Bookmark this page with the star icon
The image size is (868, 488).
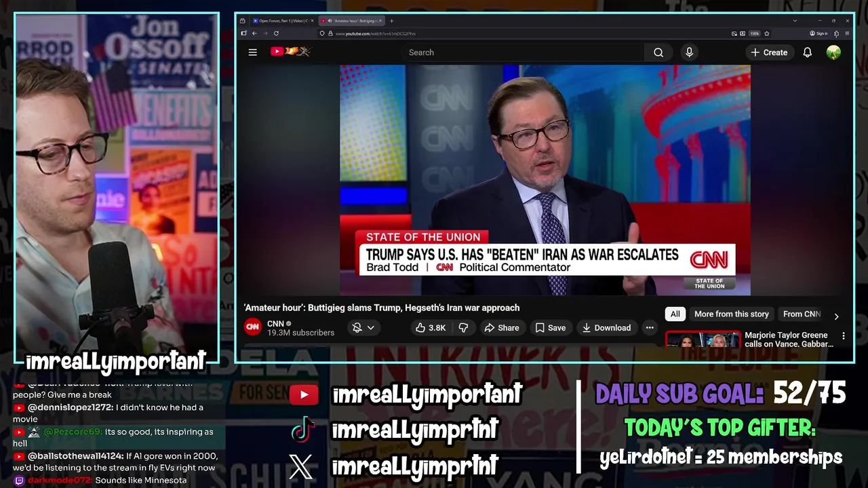tap(767, 33)
